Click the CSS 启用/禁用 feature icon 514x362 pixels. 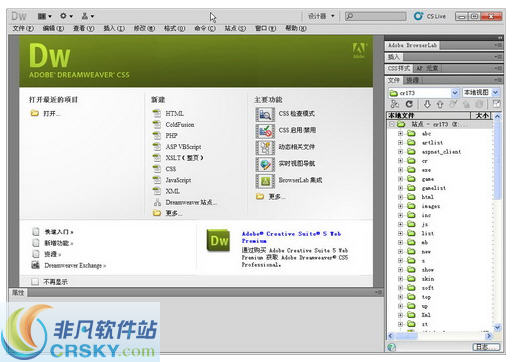265,131
